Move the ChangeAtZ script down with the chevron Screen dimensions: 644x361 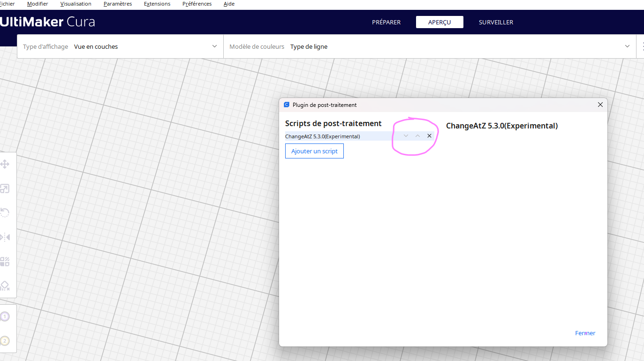point(405,135)
